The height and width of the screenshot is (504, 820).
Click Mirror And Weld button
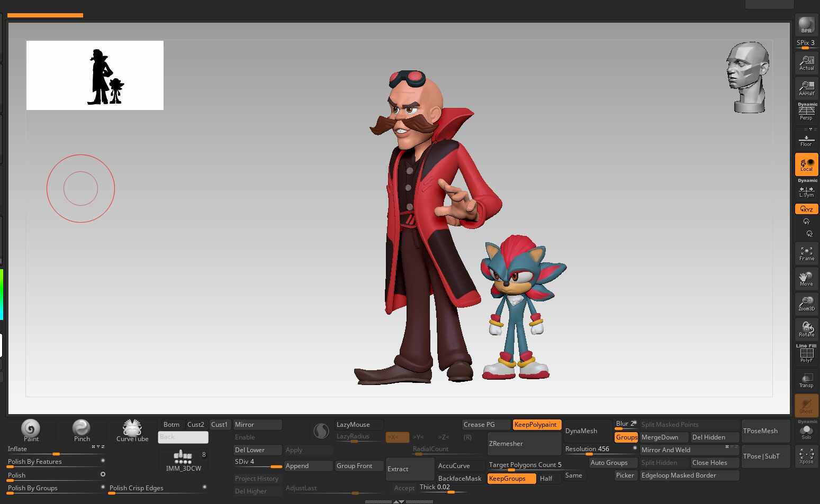point(689,450)
